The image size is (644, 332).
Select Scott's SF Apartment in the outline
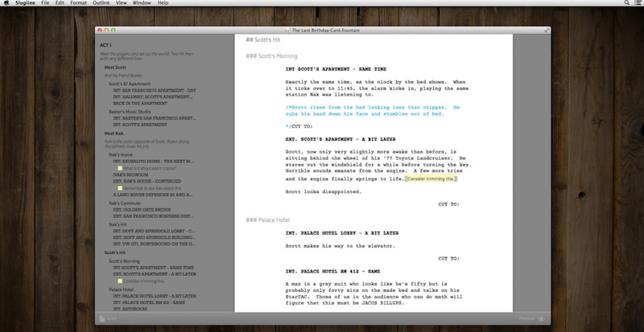click(130, 84)
